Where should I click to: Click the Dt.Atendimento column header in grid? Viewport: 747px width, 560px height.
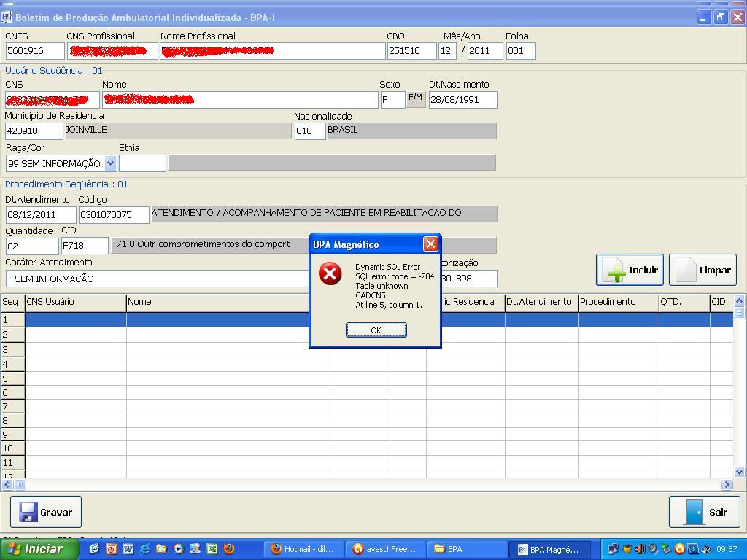click(x=542, y=302)
